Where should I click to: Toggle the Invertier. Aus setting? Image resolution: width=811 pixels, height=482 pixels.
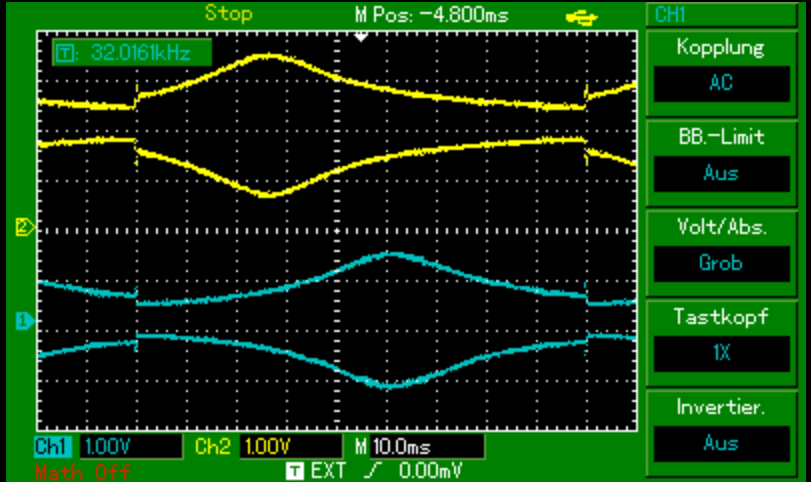click(720, 443)
